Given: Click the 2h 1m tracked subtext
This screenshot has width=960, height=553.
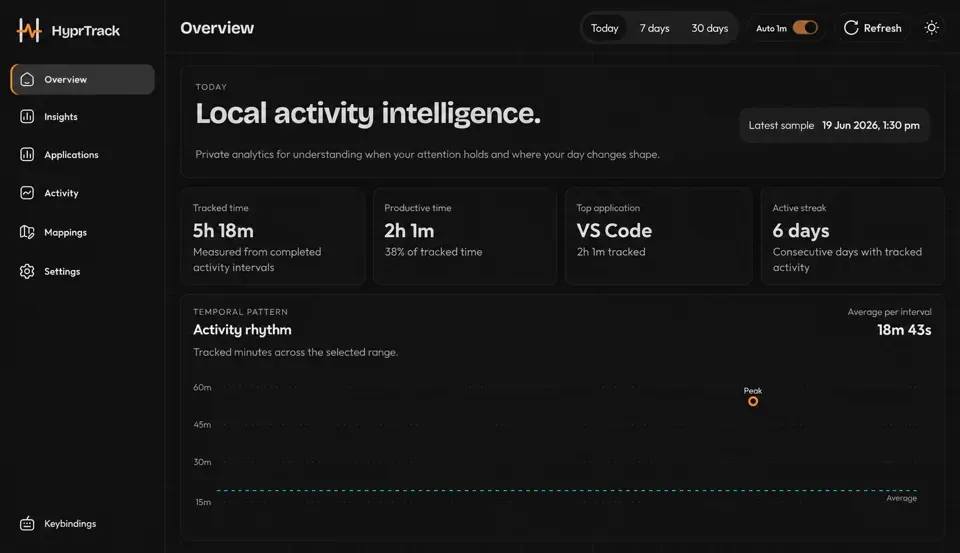Looking at the screenshot, I should coord(611,252).
